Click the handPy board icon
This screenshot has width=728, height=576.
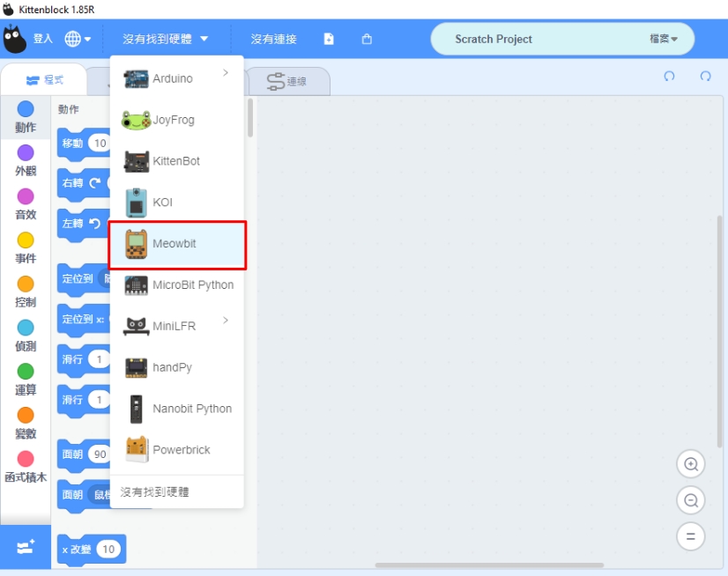pyautogui.click(x=137, y=367)
